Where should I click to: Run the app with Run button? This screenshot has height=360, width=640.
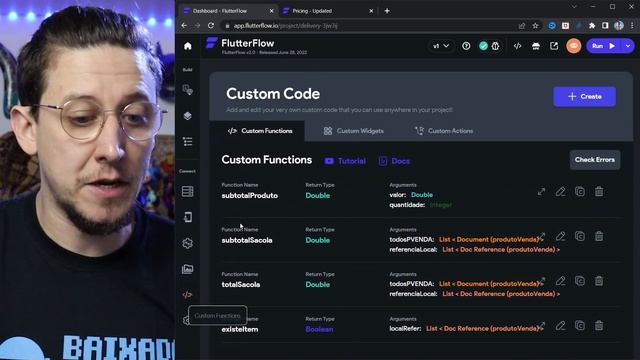pyautogui.click(x=604, y=46)
